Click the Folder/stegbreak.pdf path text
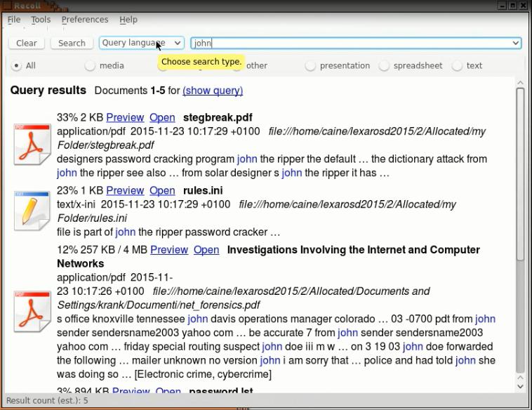 (x=105, y=145)
